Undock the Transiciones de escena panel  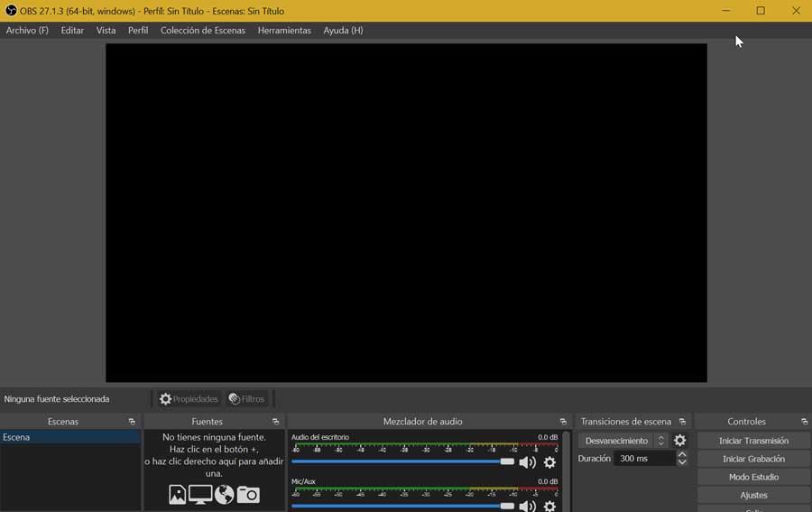(682, 422)
